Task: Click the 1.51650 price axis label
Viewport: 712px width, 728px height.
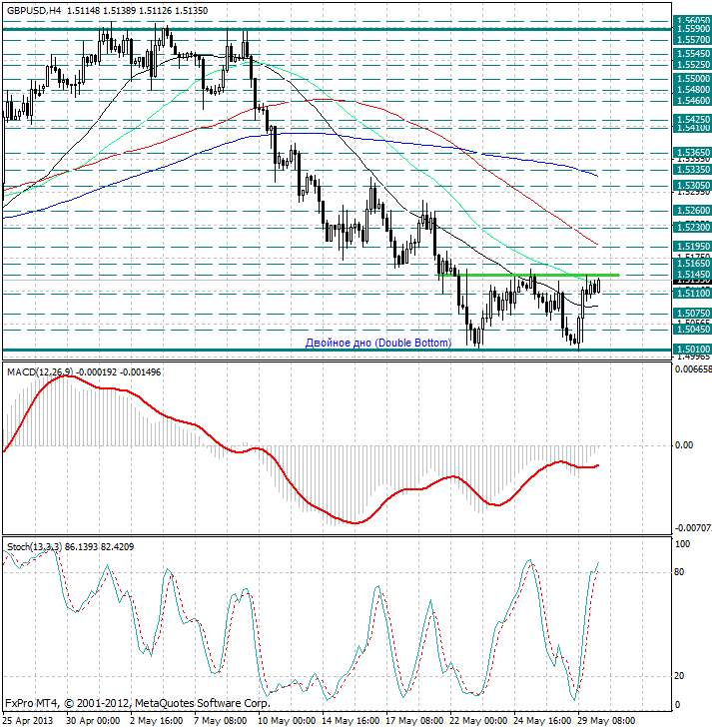Action: 692,264
